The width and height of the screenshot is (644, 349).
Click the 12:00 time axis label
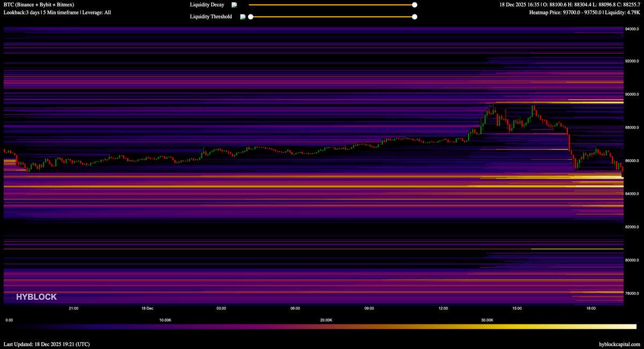click(x=443, y=308)
